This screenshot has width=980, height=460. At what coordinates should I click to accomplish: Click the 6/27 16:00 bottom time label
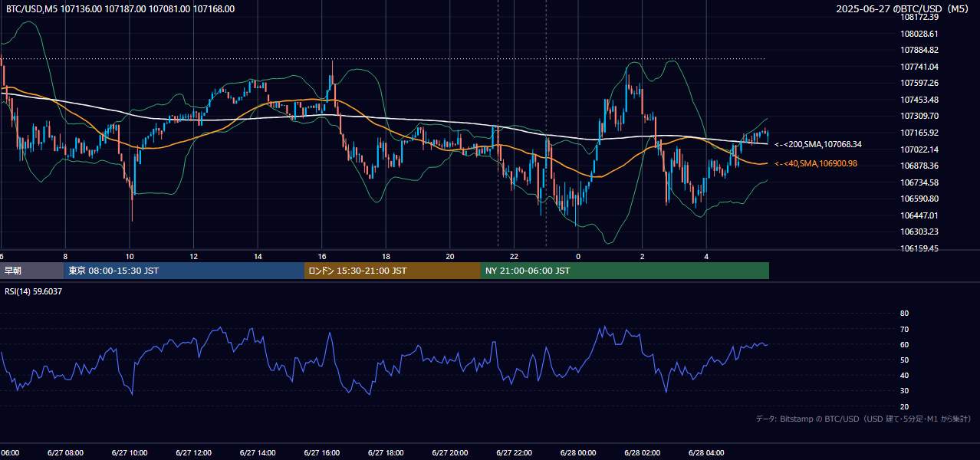[321, 453]
